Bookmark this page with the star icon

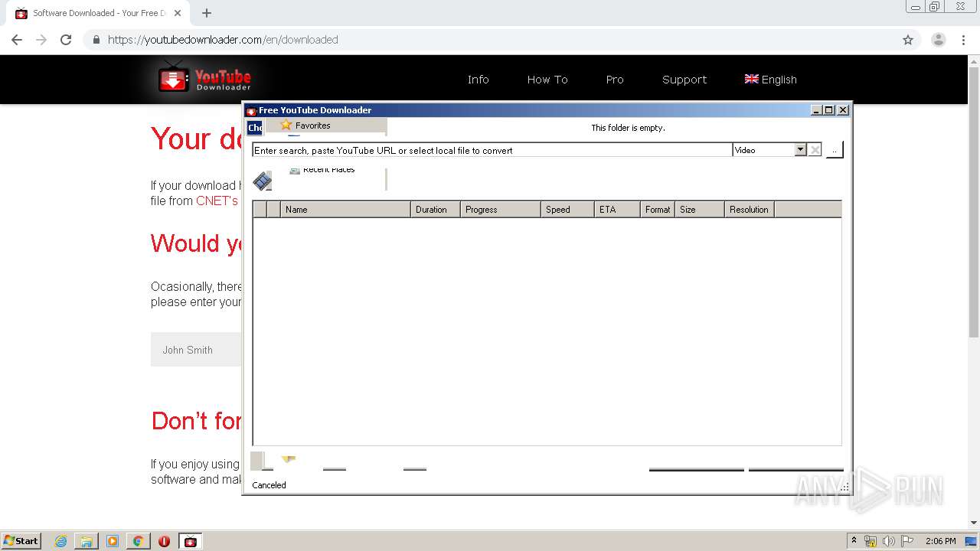tap(908, 40)
